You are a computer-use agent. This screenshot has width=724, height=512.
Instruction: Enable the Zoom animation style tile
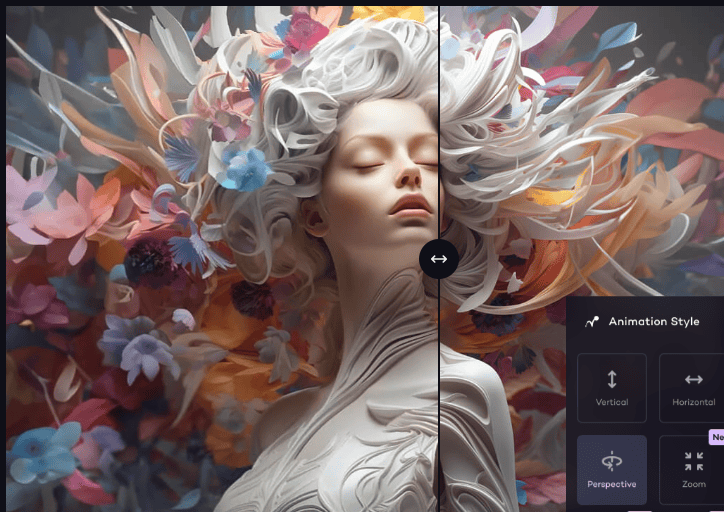point(691,470)
